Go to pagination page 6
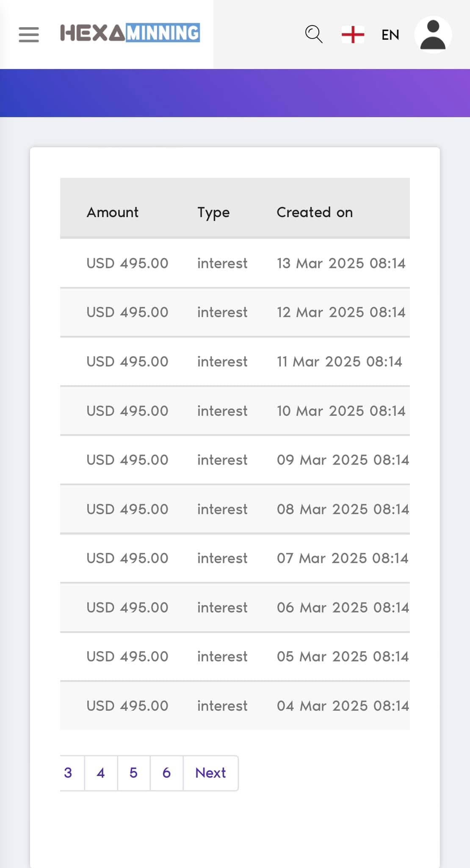 [166, 773]
